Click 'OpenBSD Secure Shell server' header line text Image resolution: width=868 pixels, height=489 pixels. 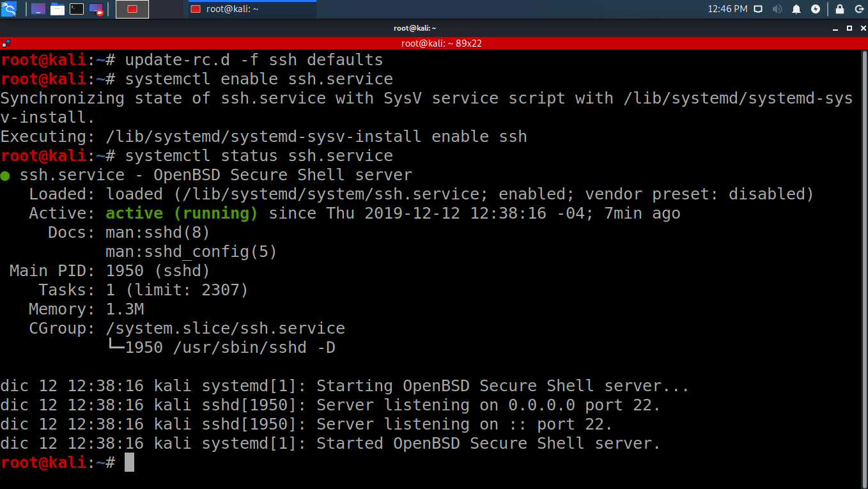283,175
